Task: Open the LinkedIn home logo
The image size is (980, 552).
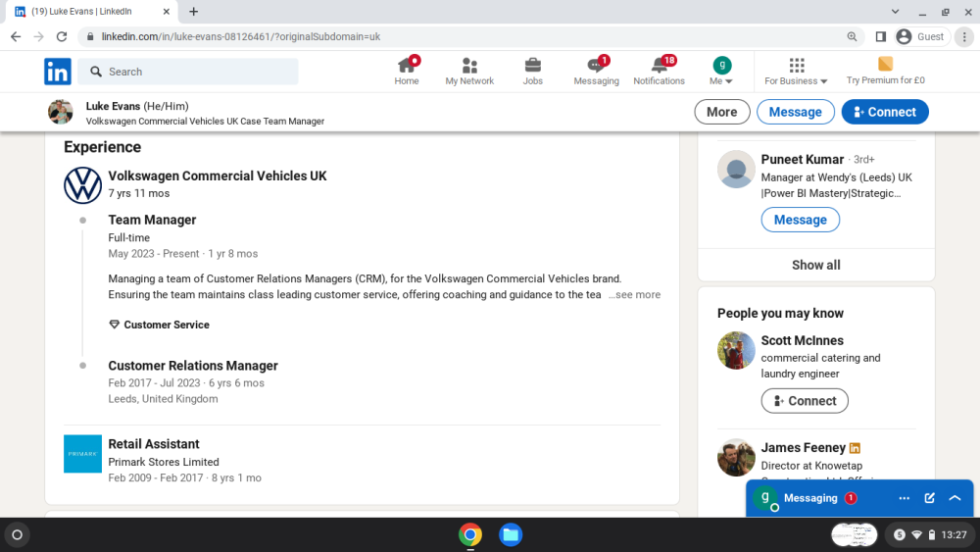Action: click(x=58, y=72)
